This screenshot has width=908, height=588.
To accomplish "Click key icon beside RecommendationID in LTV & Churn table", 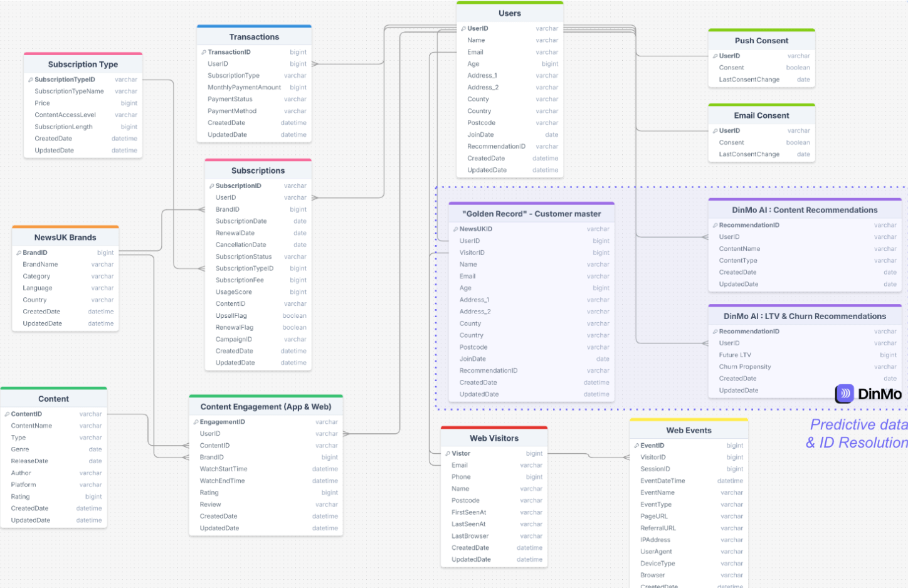I will [715, 331].
